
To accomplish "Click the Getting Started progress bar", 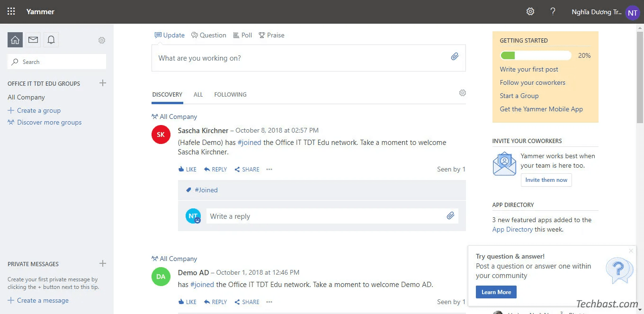I will pos(536,55).
